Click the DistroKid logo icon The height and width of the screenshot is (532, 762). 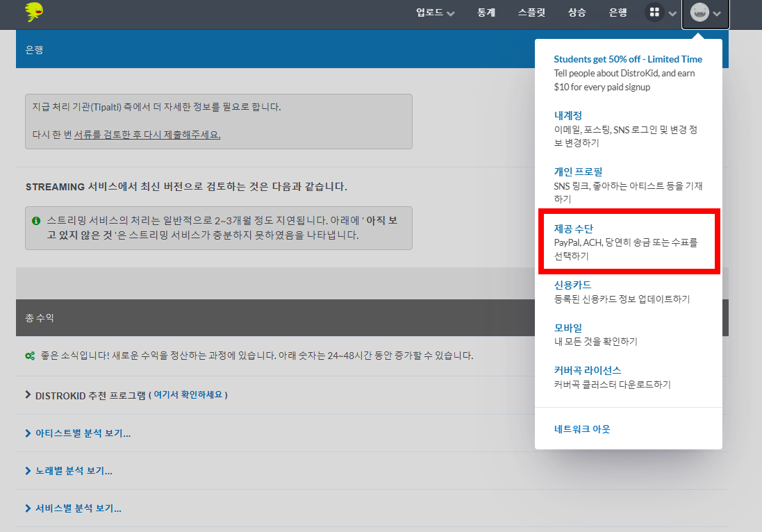(34, 12)
